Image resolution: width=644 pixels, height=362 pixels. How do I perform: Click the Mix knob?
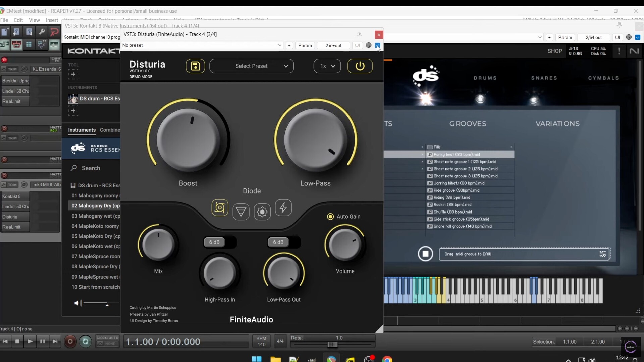click(x=158, y=245)
